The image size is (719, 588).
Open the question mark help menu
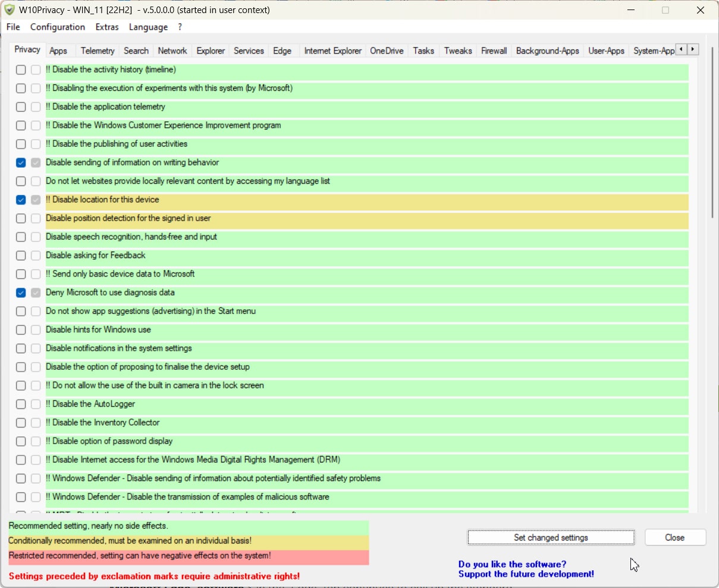(180, 27)
